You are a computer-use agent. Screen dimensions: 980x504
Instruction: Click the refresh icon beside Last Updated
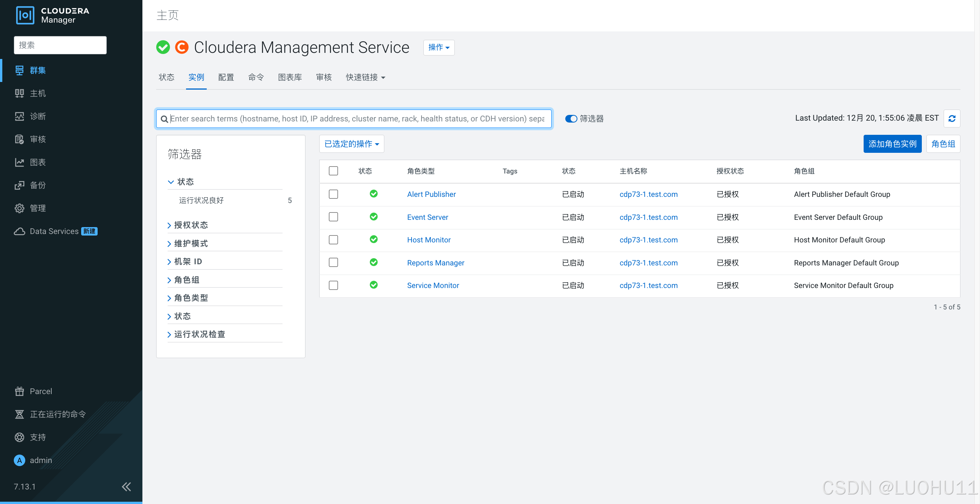click(952, 118)
